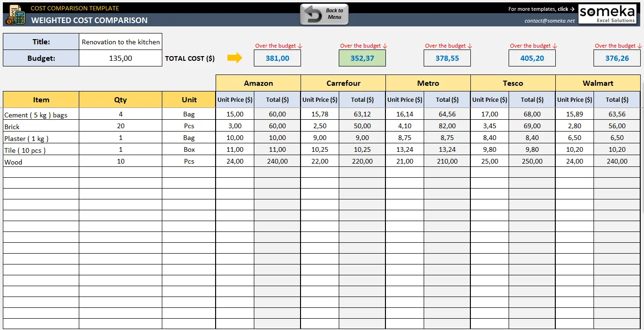The image size is (644, 330).
Task: Select the green Carrefour total 352,37
Action: pyautogui.click(x=362, y=58)
